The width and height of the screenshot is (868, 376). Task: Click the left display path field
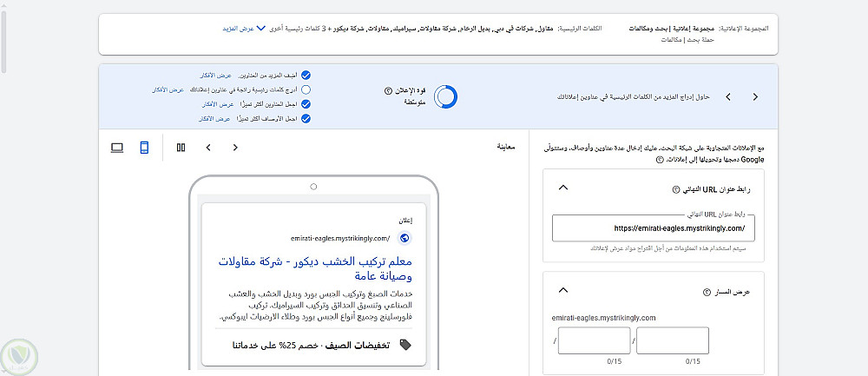594,340
